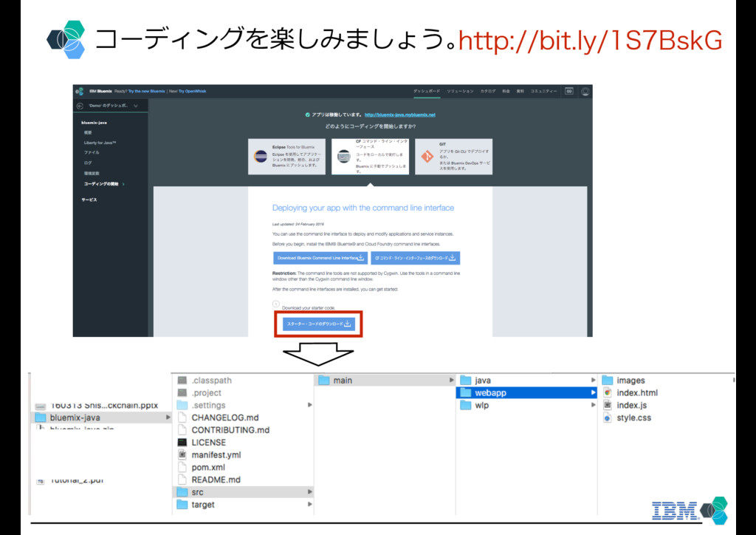Select 概要 in the Bluemix sidebar
The height and width of the screenshot is (535, 756).
[x=88, y=133]
